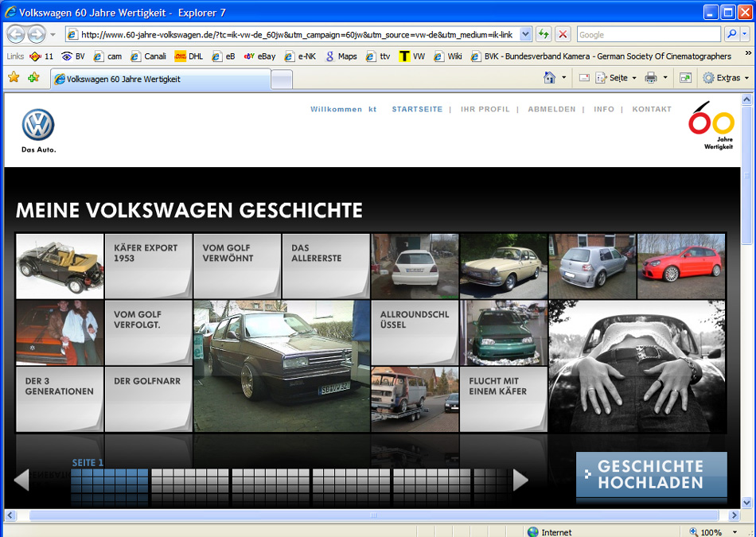Expand the address bar history dropdown
The height and width of the screenshot is (537, 756).
[x=525, y=35]
